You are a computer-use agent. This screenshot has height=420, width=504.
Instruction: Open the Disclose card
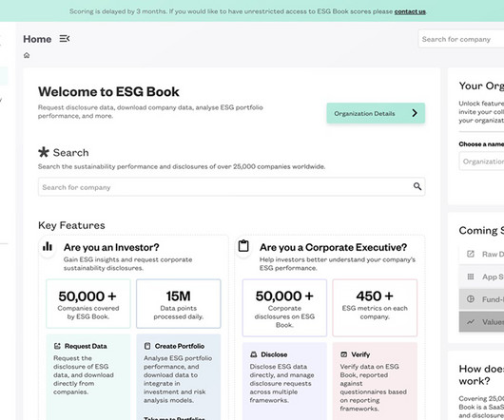click(x=284, y=381)
